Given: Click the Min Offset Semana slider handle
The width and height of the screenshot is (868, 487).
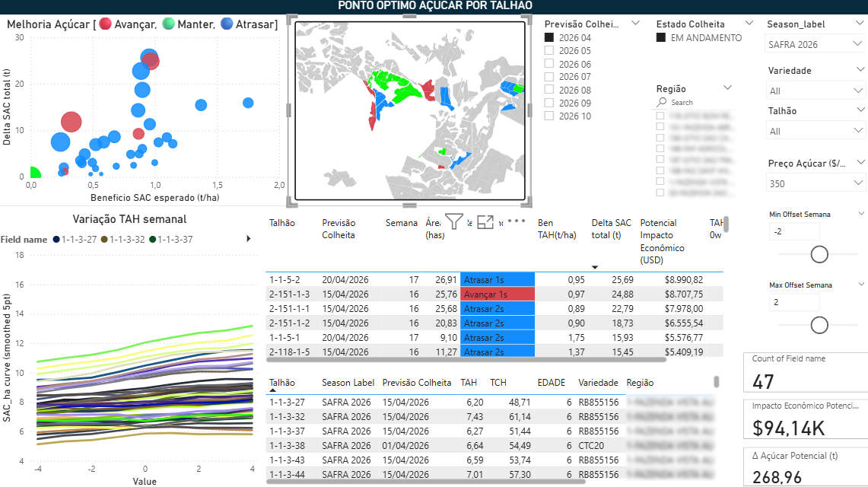Looking at the screenshot, I should point(819,254).
